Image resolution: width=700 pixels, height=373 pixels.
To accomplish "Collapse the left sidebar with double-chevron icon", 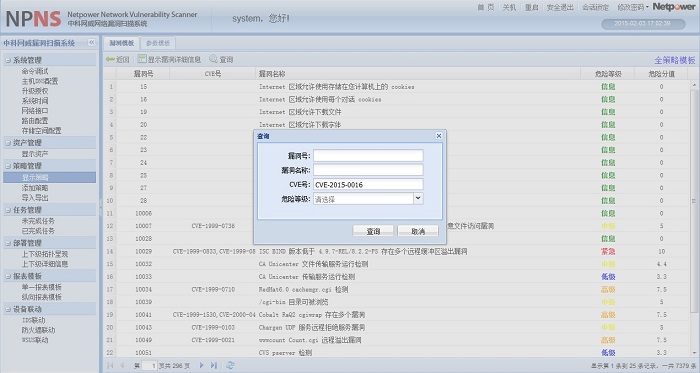I will tap(92, 42).
